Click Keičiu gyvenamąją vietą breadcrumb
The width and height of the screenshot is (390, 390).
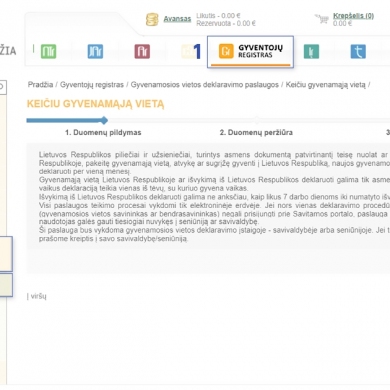click(x=325, y=85)
